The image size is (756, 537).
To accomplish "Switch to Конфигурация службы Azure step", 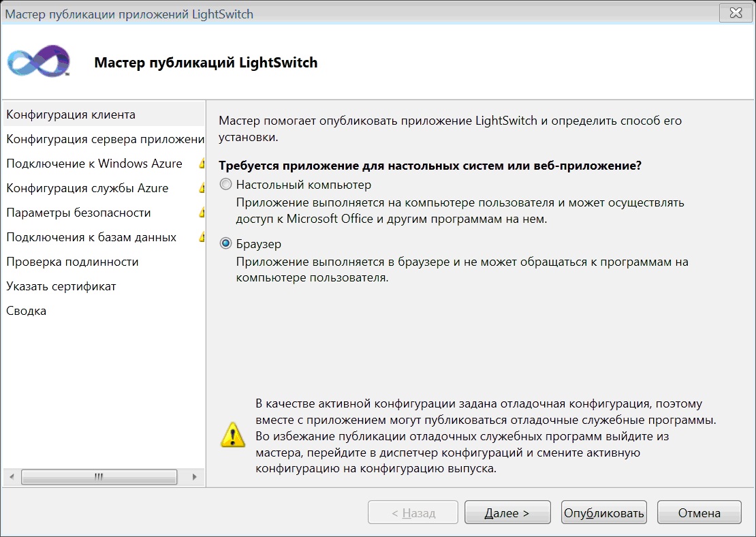I will (104, 188).
